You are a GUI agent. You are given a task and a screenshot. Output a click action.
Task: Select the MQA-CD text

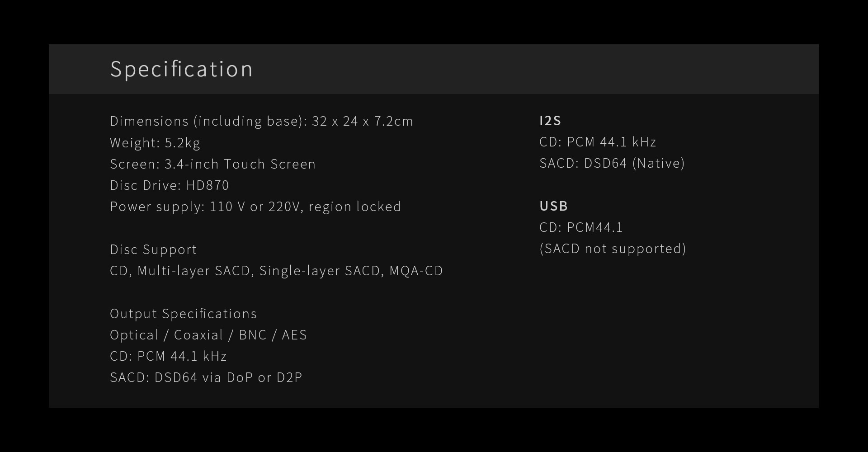click(416, 271)
